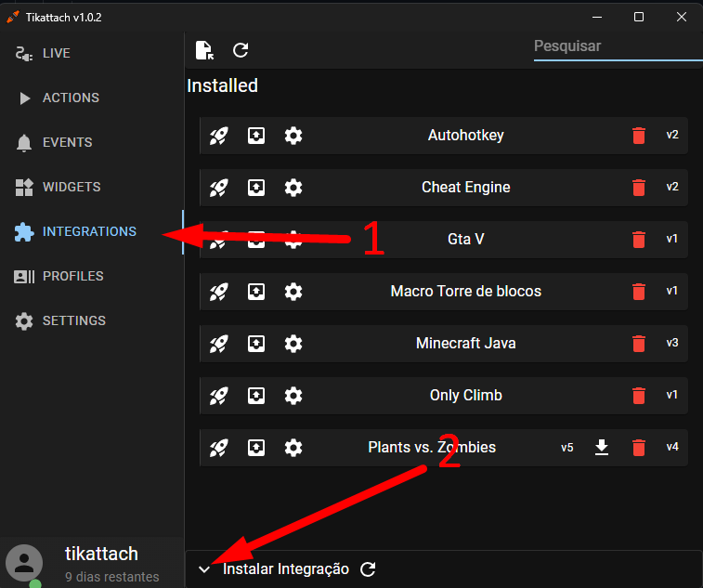Screen dimensions: 703x588
Task: Launch Plants vs. Zombies rocket icon
Action: 219,448
